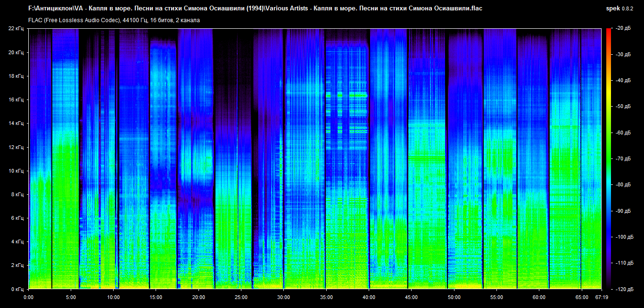Click the -90 дБ level scale label
The height and width of the screenshot is (308, 644).
point(624,211)
